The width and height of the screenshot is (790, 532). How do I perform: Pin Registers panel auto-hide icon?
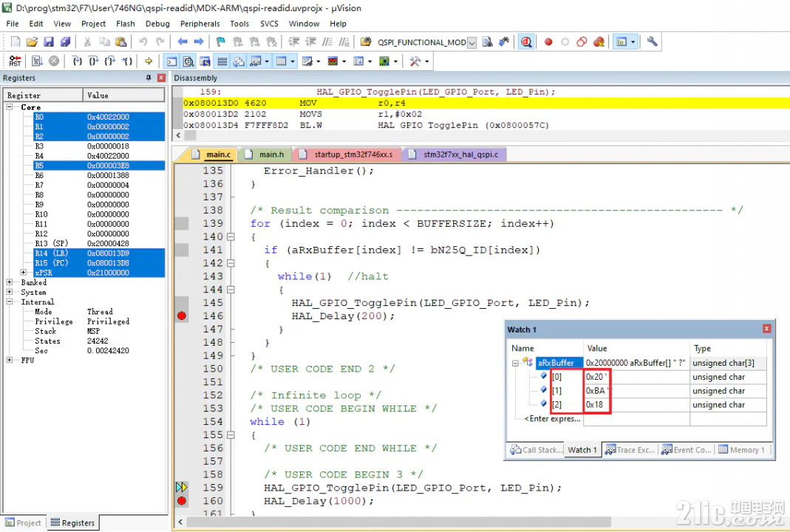click(149, 78)
